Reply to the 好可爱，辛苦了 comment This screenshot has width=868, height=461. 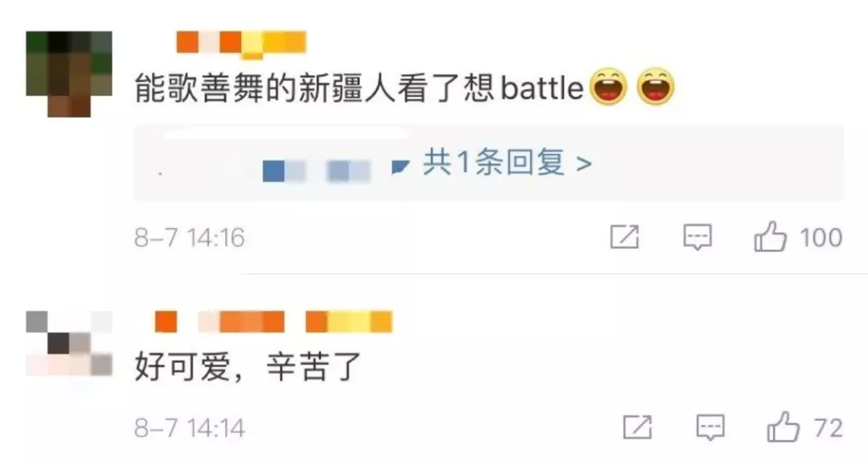click(x=710, y=427)
